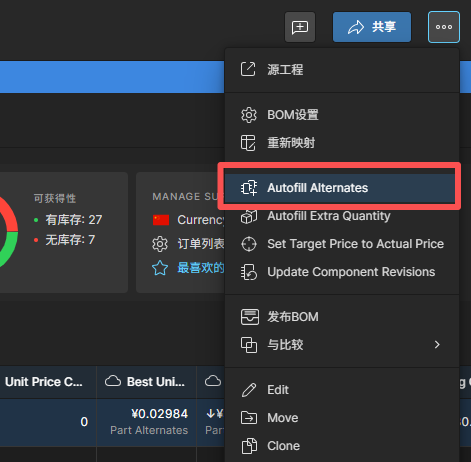Click the Update Component Revisions icon
Viewport: 471px width, 462px height.
click(x=249, y=272)
